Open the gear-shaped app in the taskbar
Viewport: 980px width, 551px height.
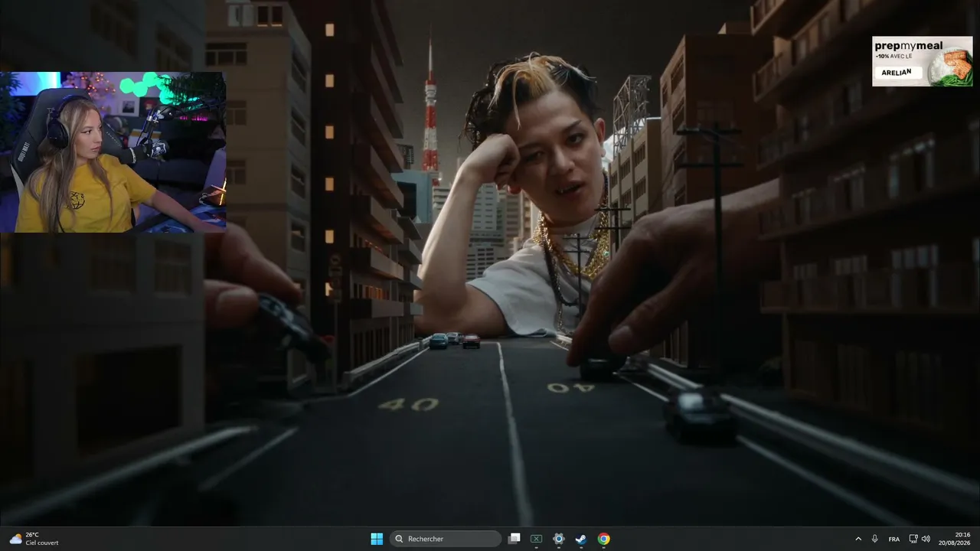(x=559, y=539)
